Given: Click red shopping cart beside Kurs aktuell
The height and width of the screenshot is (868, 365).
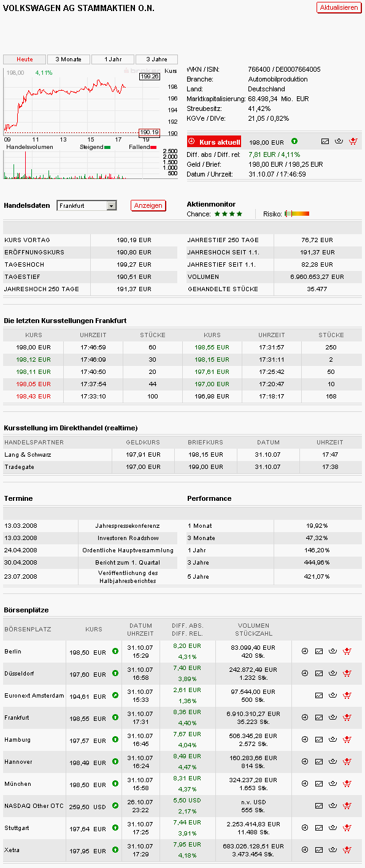Looking at the screenshot, I should pos(353,142).
